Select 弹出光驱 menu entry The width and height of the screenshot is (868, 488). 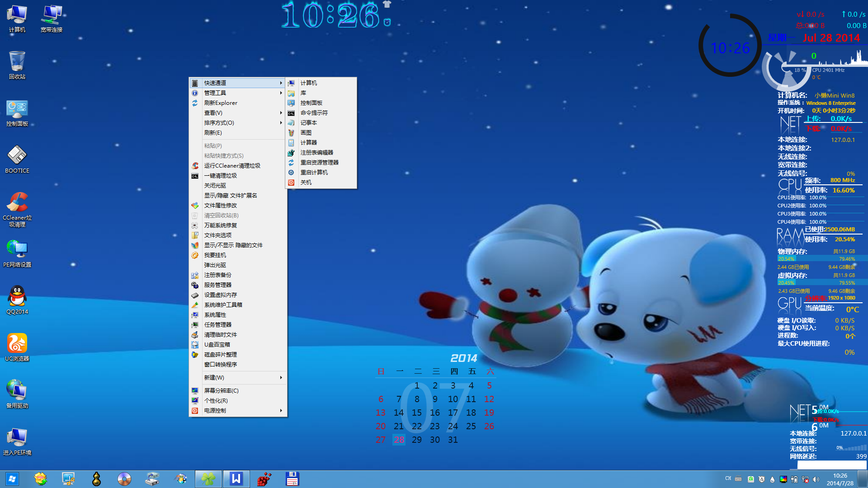pyautogui.click(x=238, y=265)
